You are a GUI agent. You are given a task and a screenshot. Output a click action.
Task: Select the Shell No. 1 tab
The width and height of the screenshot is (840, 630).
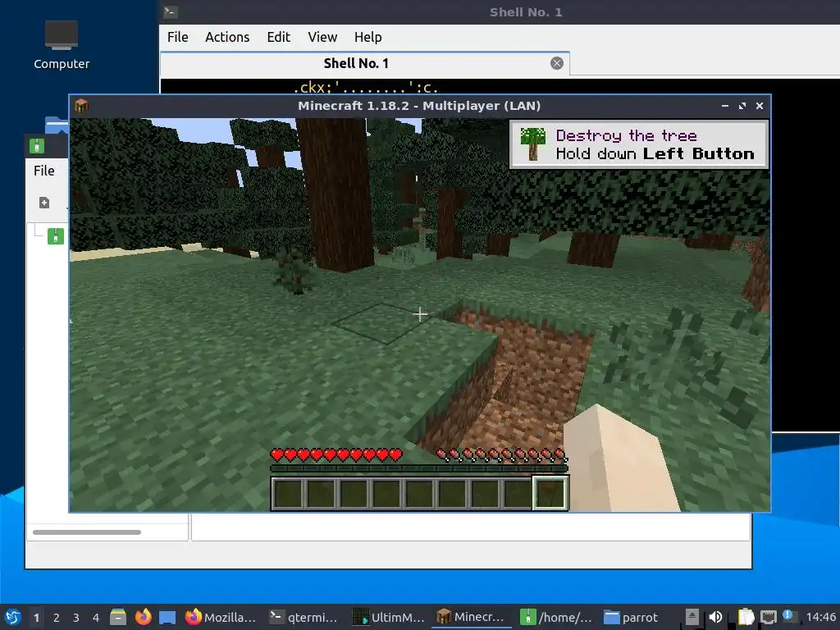pyautogui.click(x=356, y=63)
